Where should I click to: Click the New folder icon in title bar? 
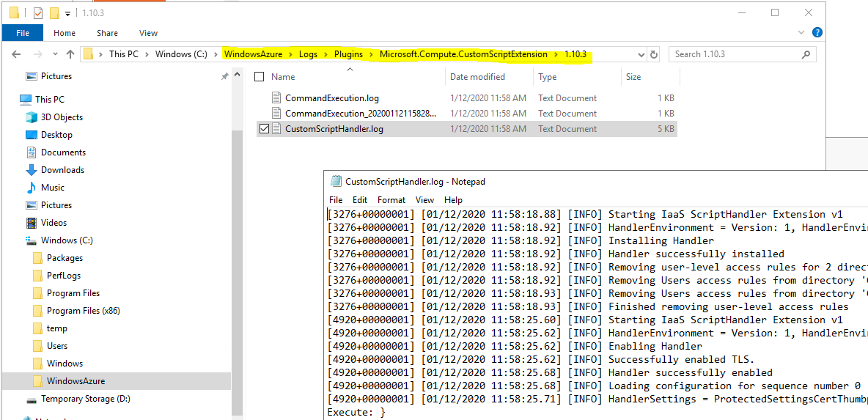coord(54,12)
